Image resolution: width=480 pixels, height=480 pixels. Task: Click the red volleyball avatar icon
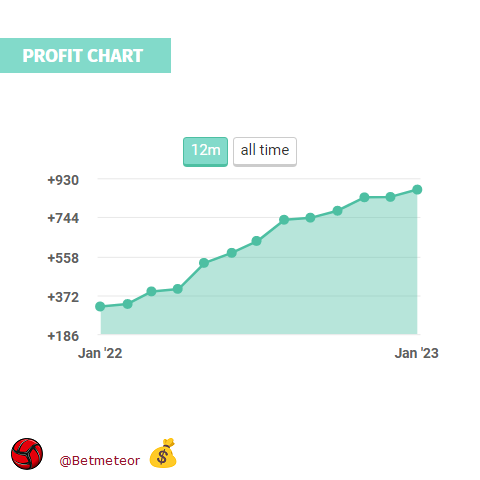(x=27, y=454)
